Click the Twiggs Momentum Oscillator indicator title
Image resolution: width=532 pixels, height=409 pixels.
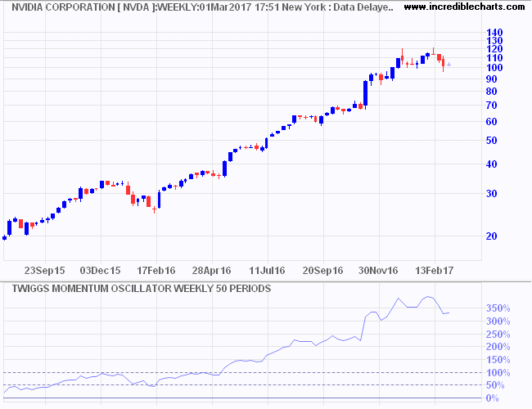click(142, 289)
